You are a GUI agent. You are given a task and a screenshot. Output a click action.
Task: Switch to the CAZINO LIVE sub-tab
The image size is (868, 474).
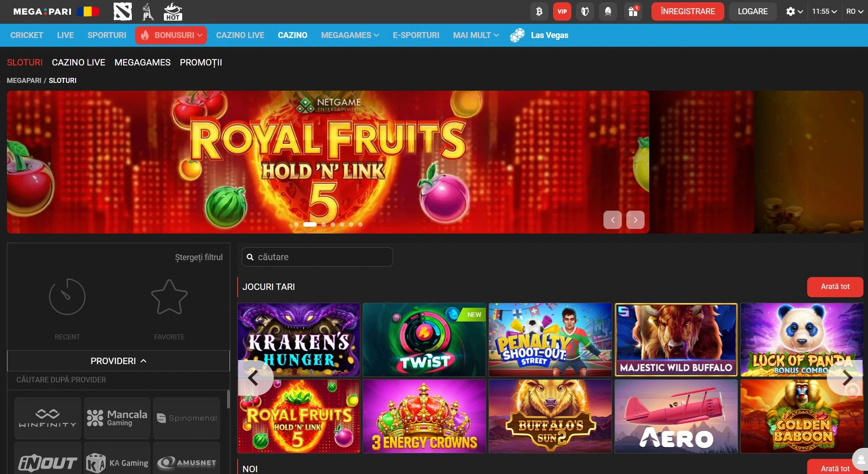tap(78, 62)
